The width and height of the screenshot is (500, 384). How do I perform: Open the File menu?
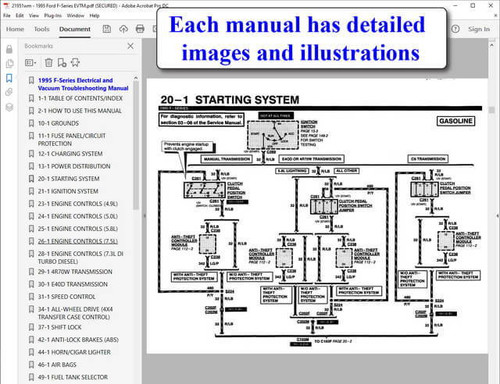click(x=7, y=15)
